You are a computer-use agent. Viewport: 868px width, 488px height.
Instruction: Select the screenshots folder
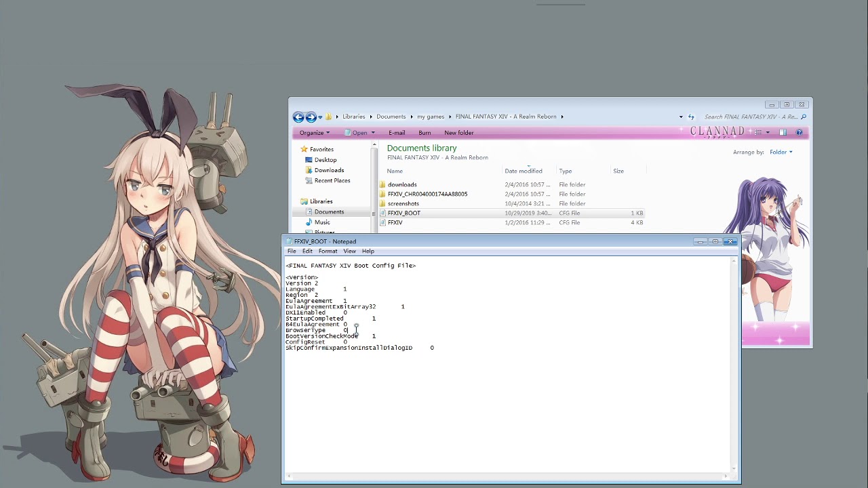403,203
